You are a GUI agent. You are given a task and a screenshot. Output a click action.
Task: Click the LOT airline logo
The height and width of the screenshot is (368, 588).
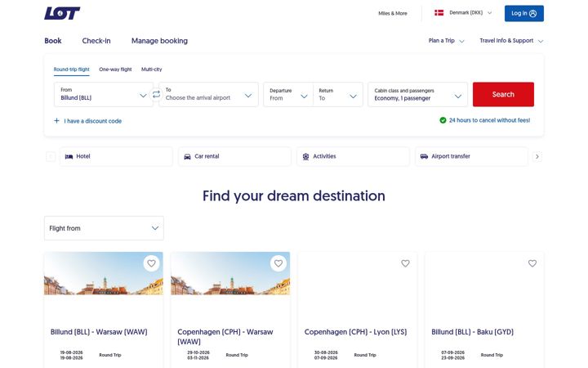tap(62, 13)
